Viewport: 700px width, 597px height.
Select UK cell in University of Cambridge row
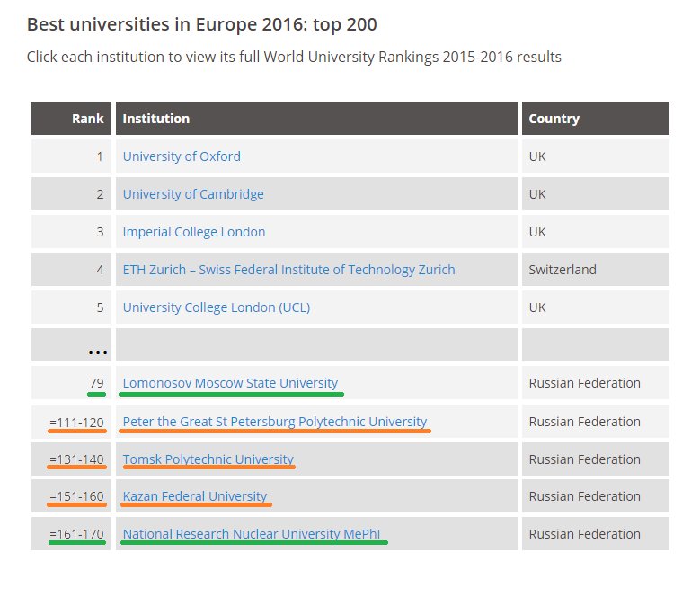[x=596, y=194]
